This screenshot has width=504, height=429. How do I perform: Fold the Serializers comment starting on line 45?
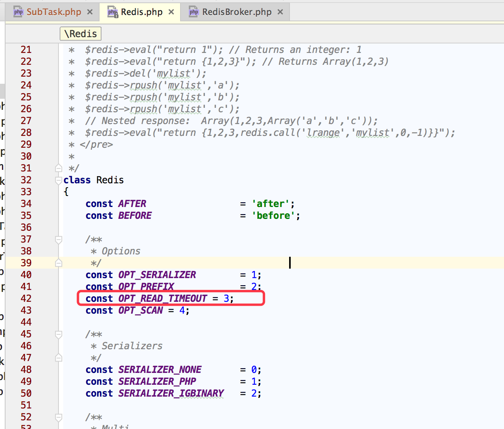click(59, 334)
